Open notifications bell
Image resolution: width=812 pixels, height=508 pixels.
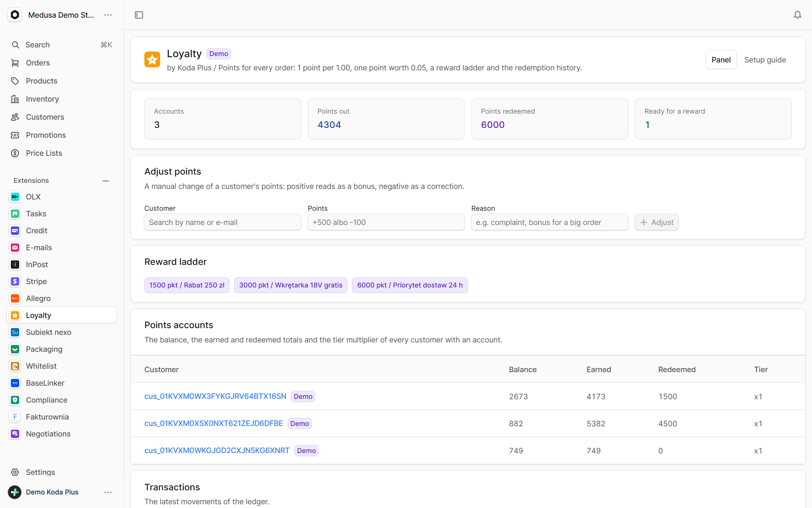[797, 15]
